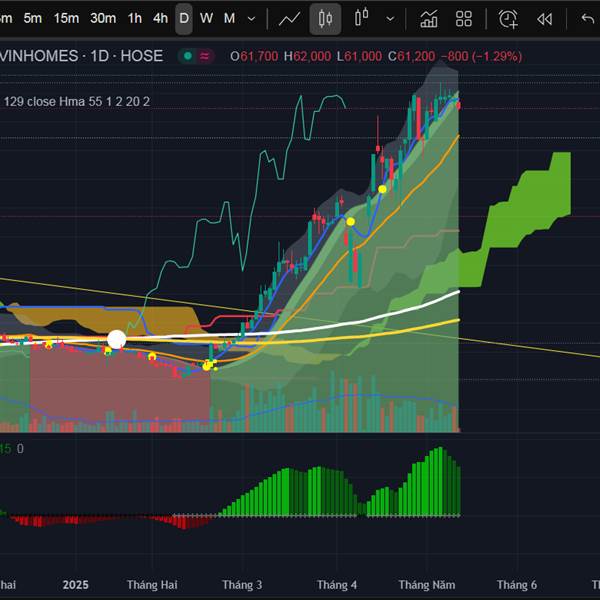Click the VINHOMES 1D HOSE symbol title
The width and height of the screenshot is (600, 600).
pos(81,56)
